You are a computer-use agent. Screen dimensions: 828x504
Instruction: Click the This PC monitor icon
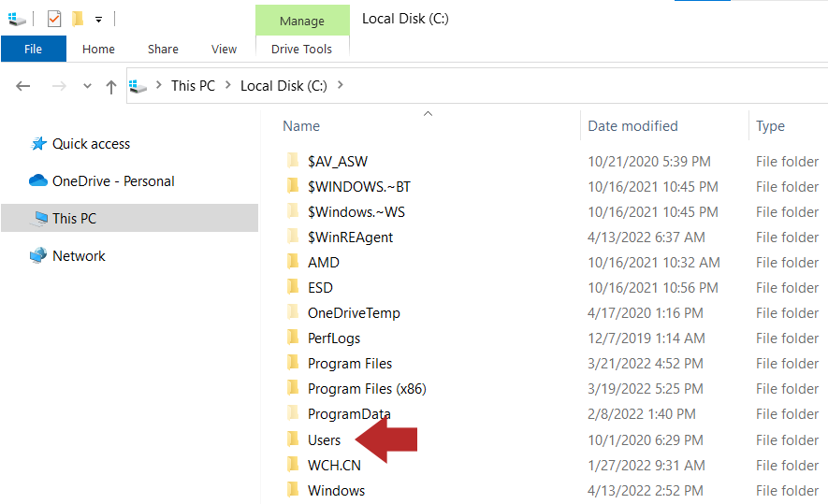pyautogui.click(x=39, y=218)
